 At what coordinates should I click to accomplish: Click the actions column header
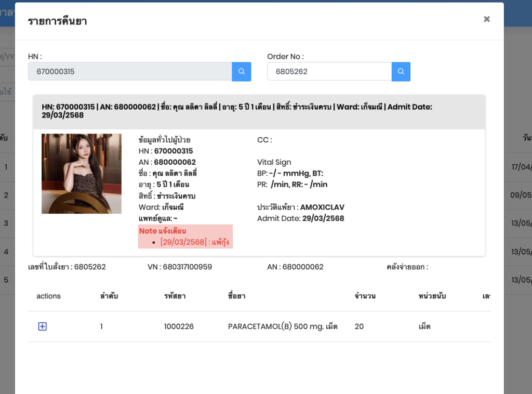pos(48,296)
